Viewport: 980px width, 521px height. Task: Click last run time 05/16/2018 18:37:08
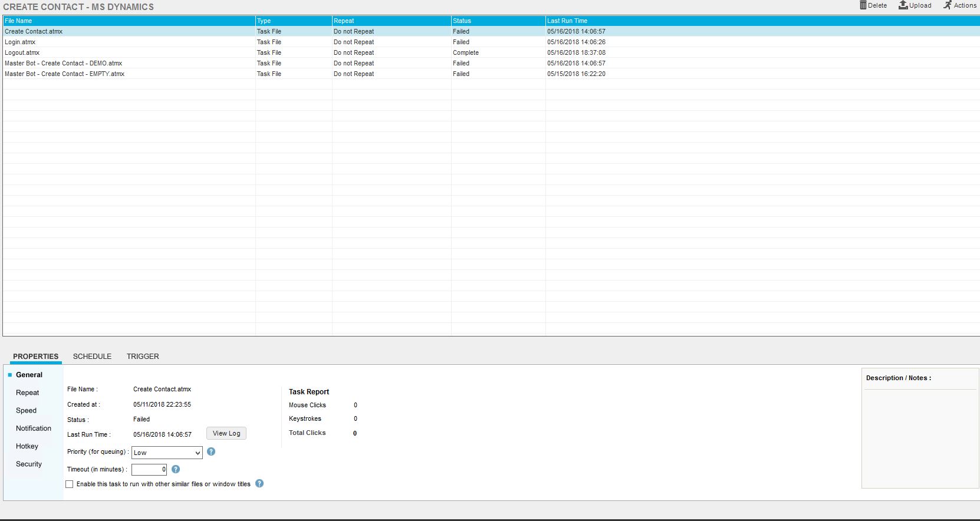point(576,52)
